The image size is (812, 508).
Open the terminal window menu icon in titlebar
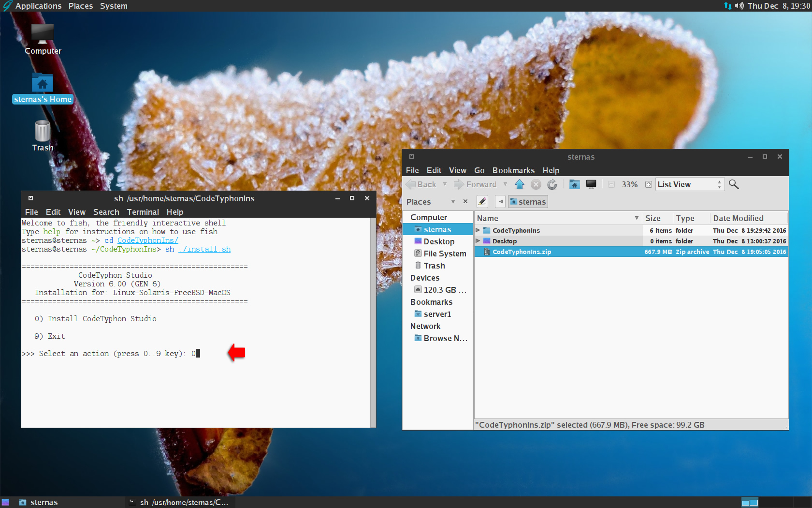point(30,198)
